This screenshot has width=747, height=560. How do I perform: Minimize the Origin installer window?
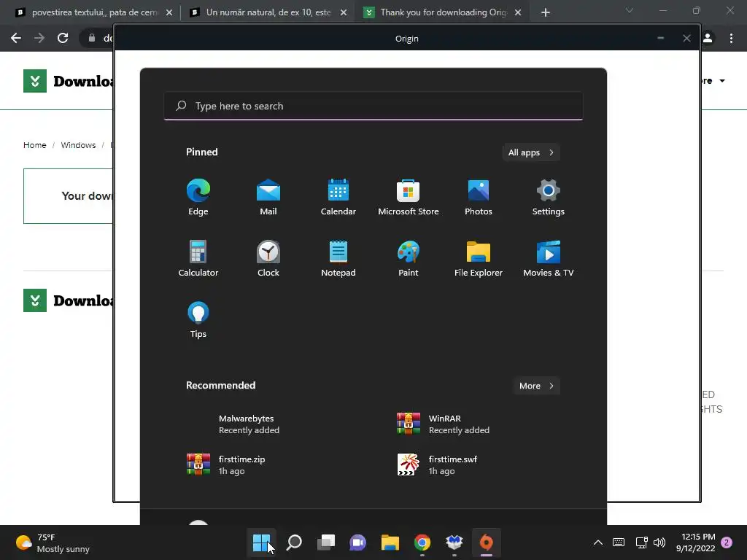tap(661, 38)
